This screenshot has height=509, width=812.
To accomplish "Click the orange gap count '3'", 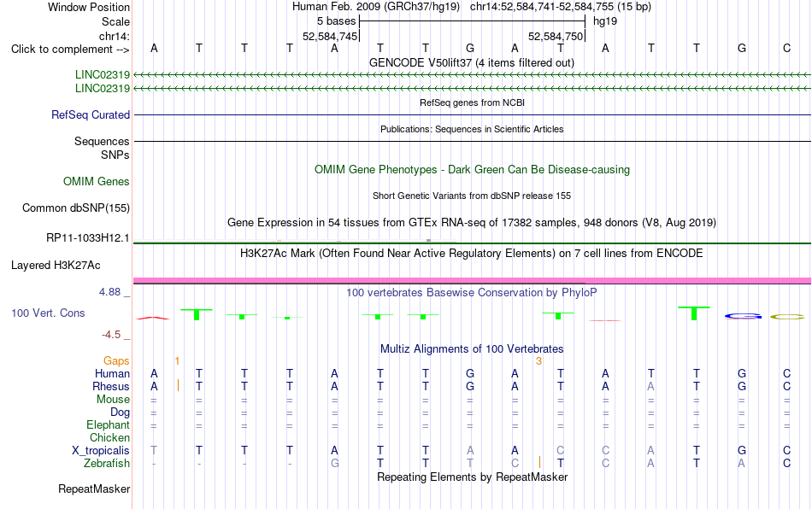I will (x=538, y=361).
